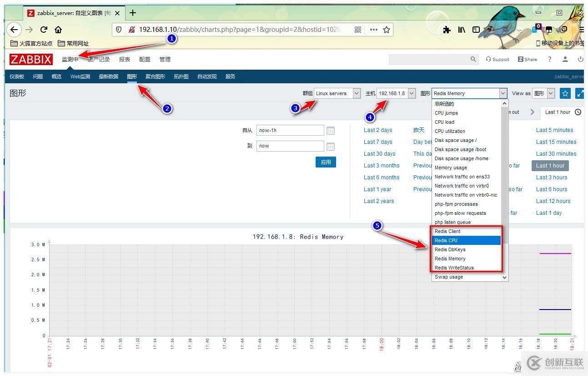Expand the 主机 192.168.1.8 dropdown
This screenshot has height=376, width=588.
[x=396, y=93]
